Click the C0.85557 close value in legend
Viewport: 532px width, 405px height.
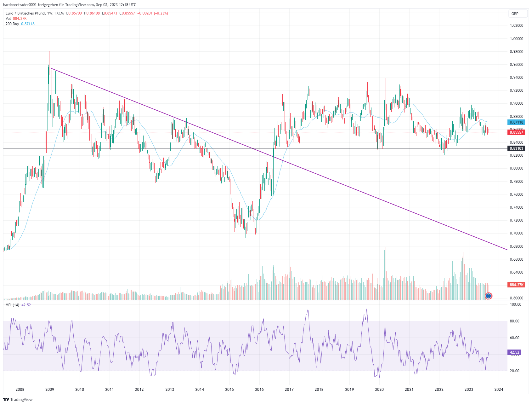[x=127, y=13]
